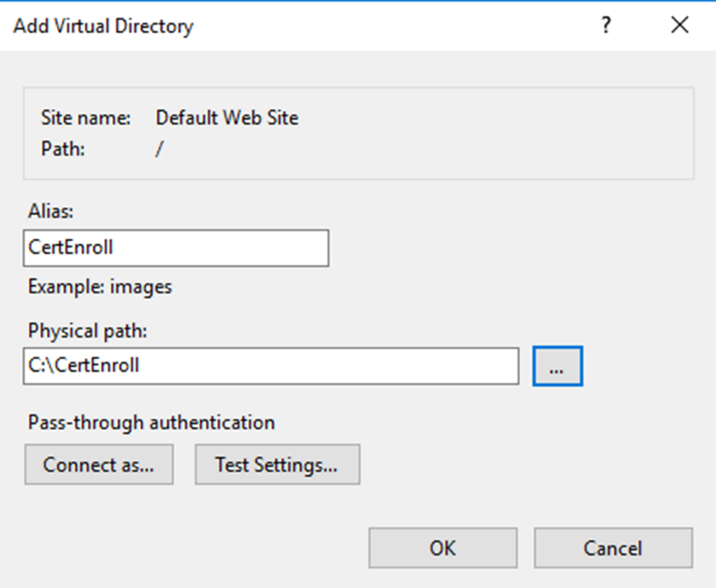The image size is (716, 588).
Task: Confirm with the OK button
Action: coord(442,547)
